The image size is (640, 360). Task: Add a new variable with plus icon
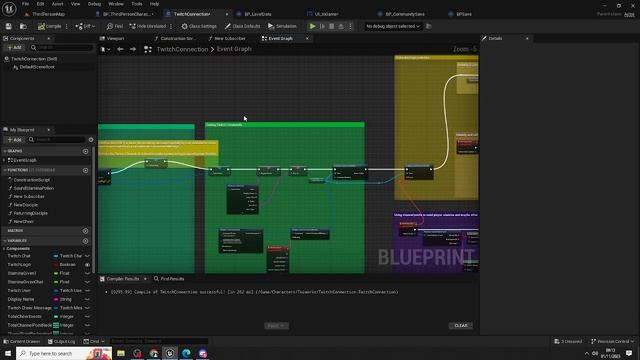(85, 241)
